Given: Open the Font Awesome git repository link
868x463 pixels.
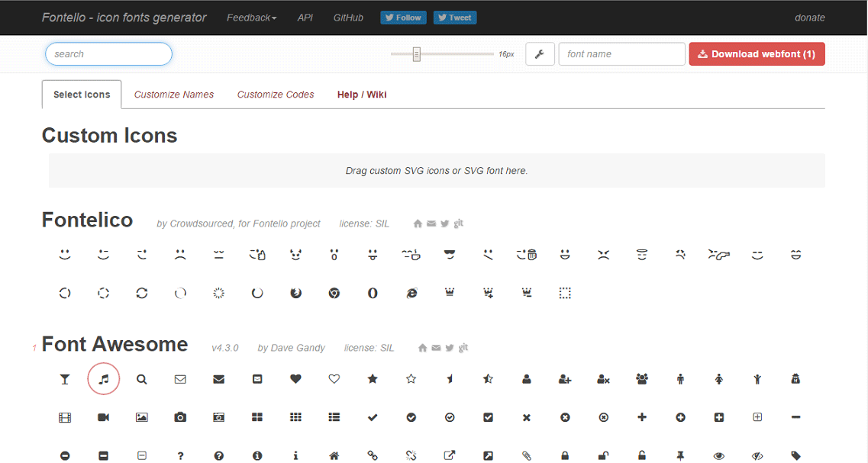Looking at the screenshot, I should (x=463, y=347).
